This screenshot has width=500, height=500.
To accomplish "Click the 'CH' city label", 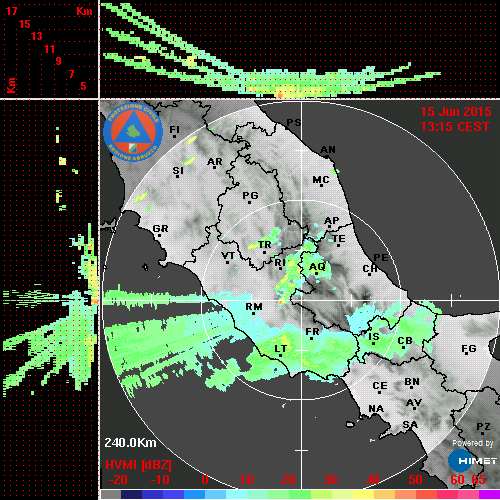I will click(370, 269).
